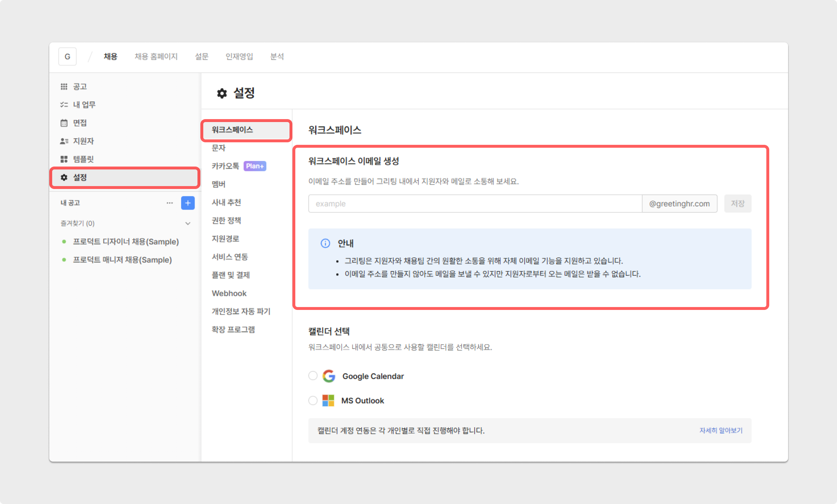Viewport: 837px width, 504px height.
Task: Click the 면접 calendar icon
Action: (64, 123)
